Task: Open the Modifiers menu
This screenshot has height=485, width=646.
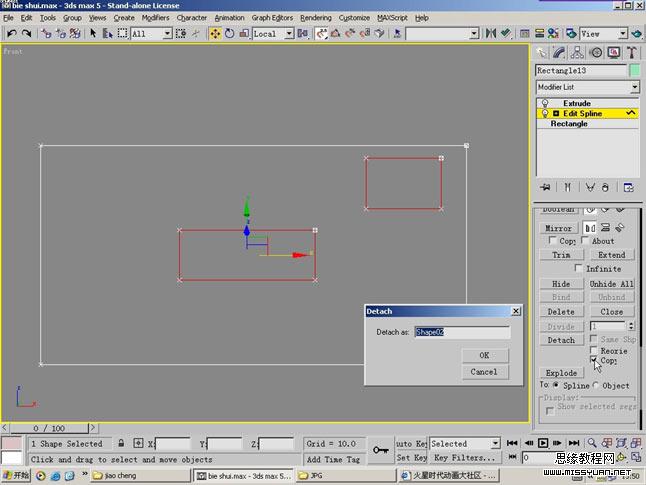Action: point(155,18)
